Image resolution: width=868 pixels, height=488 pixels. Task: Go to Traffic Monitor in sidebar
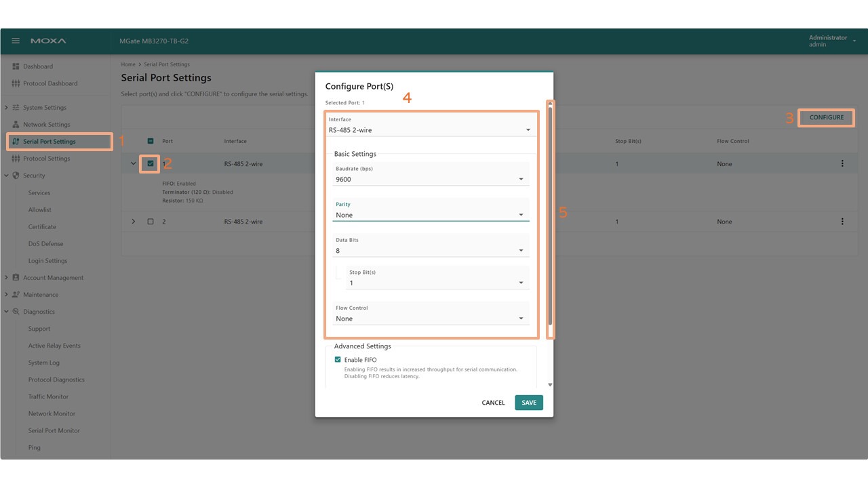[48, 396]
